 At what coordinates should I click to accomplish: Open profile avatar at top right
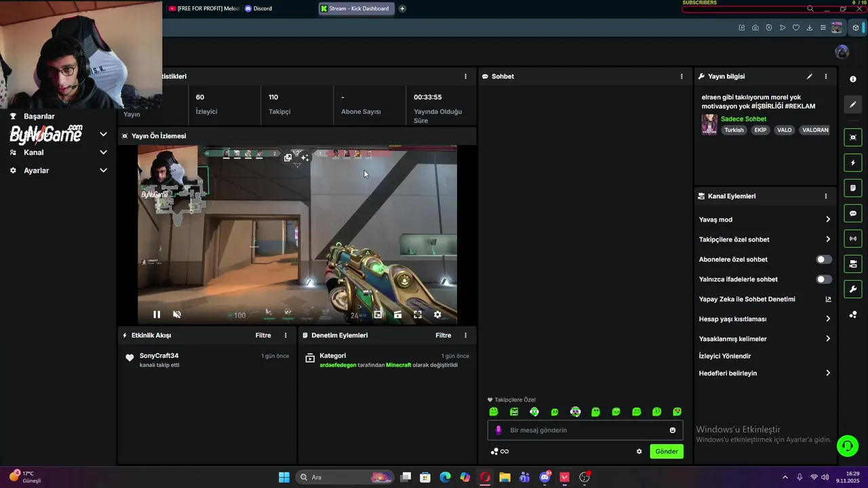click(x=842, y=52)
